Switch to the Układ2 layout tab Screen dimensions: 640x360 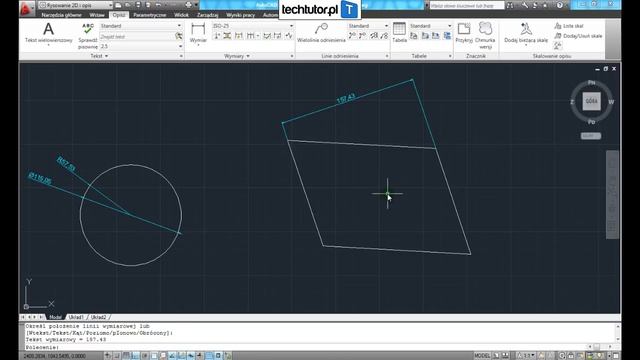click(98, 317)
